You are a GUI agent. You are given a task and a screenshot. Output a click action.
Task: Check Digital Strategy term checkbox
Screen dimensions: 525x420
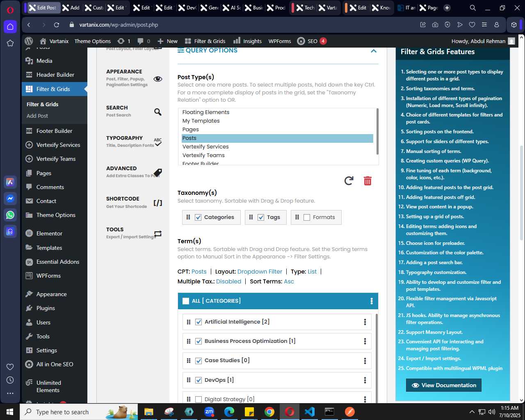point(199,399)
